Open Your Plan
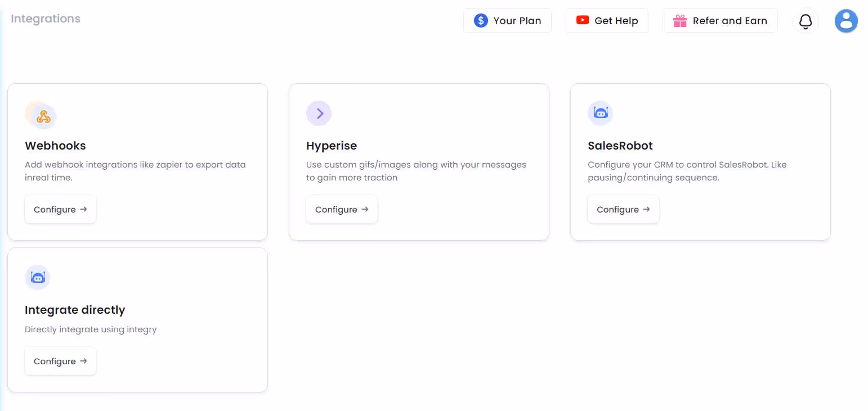Image resolution: width=868 pixels, height=411 pixels. coord(507,20)
